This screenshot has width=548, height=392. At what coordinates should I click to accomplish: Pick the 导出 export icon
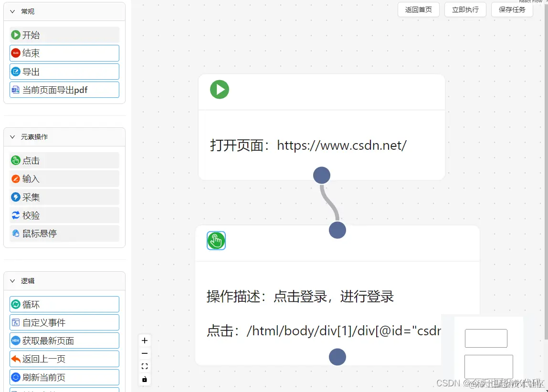click(x=15, y=72)
